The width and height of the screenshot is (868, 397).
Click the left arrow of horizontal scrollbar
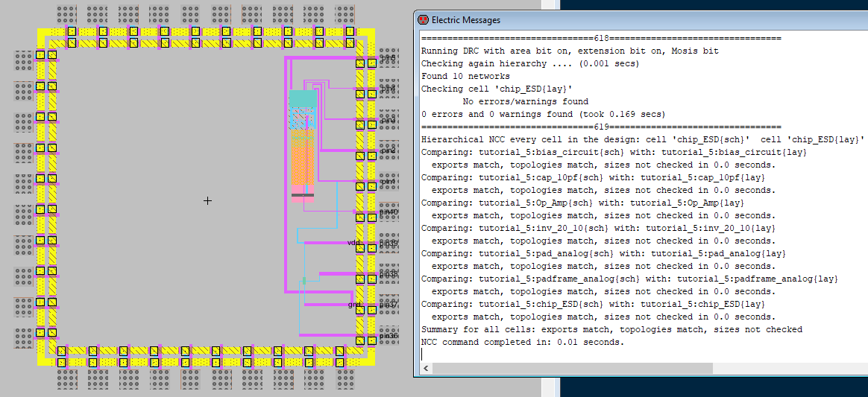pos(424,368)
